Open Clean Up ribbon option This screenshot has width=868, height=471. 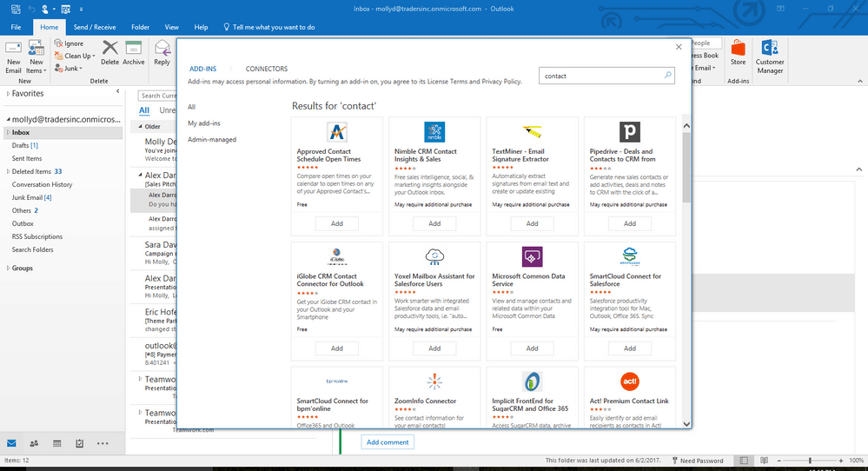click(x=76, y=56)
